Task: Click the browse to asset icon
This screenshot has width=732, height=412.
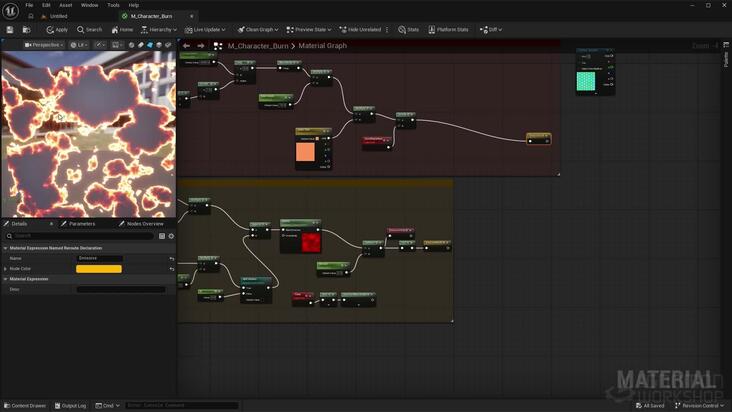Action: [x=27, y=29]
